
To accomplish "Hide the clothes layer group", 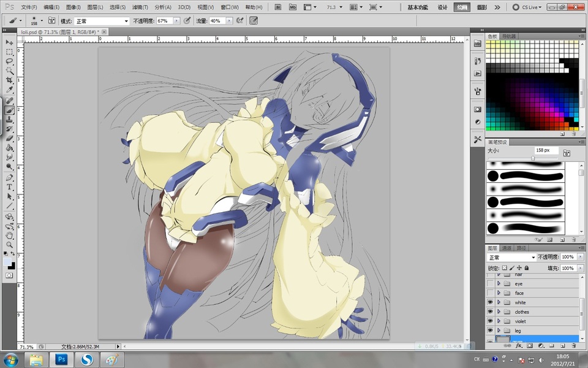I will [490, 312].
